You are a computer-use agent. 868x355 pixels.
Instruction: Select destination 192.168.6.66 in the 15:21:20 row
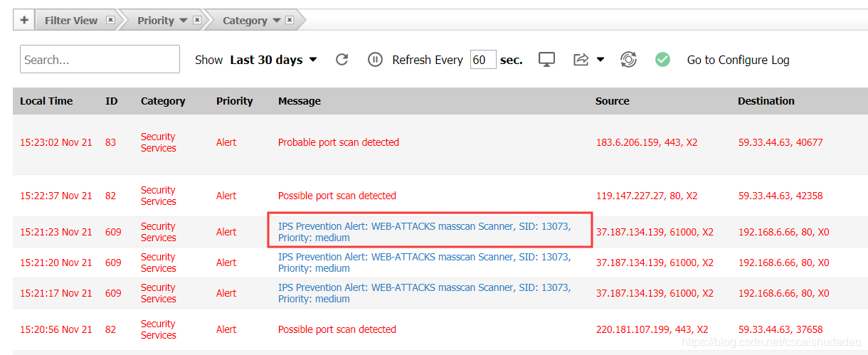783,263
